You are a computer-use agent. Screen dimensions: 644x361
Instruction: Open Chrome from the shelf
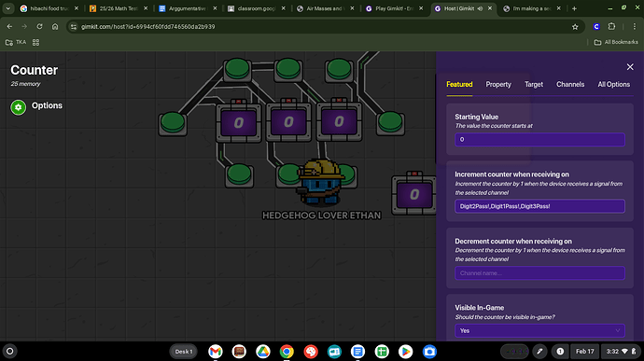point(287,352)
